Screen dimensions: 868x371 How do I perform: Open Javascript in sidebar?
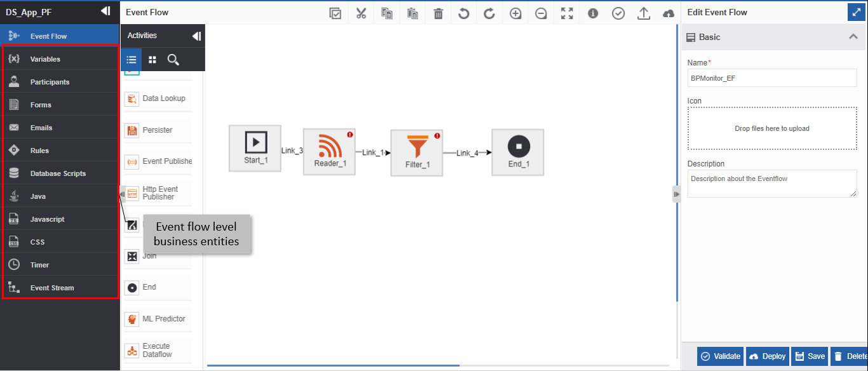click(60, 219)
